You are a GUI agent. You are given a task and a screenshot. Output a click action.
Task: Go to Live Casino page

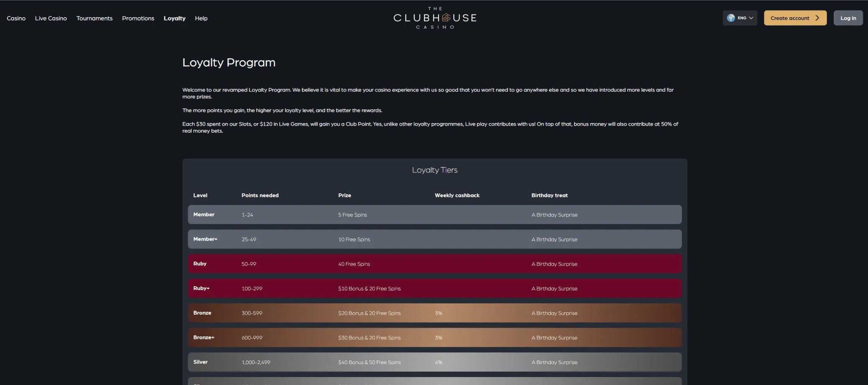[x=51, y=18]
